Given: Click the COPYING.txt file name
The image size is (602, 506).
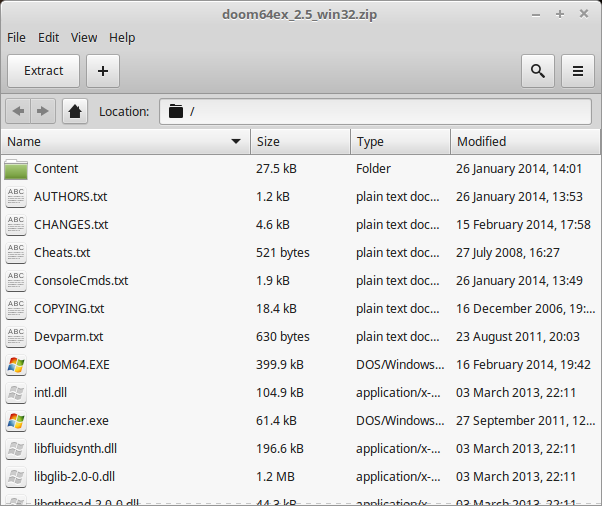Looking at the screenshot, I should 69,309.
